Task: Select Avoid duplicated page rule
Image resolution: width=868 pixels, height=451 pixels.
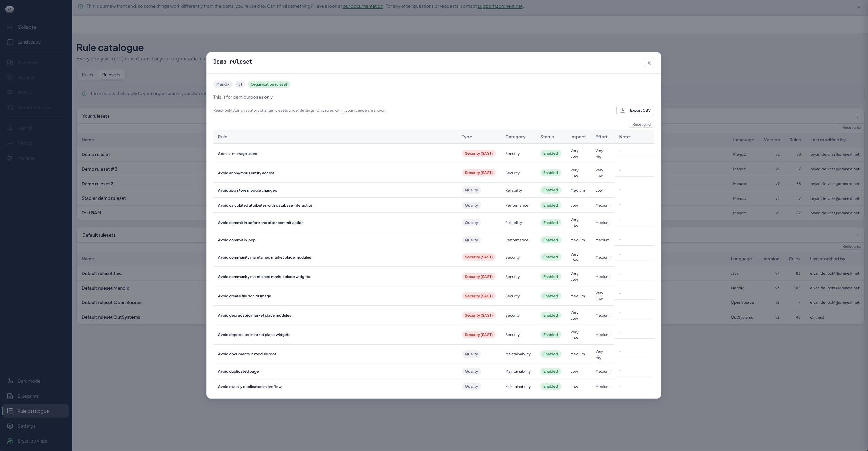Action: coord(433,371)
